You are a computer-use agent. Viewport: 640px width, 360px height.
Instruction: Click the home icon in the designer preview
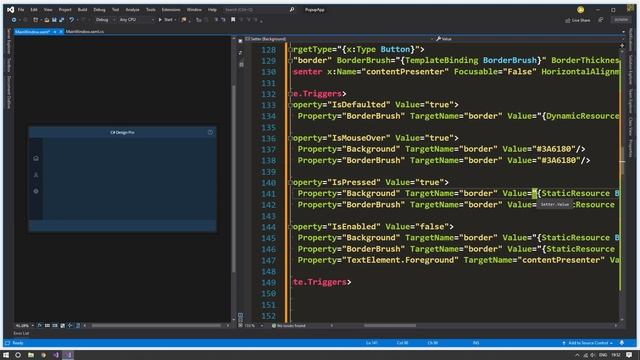(x=36, y=158)
